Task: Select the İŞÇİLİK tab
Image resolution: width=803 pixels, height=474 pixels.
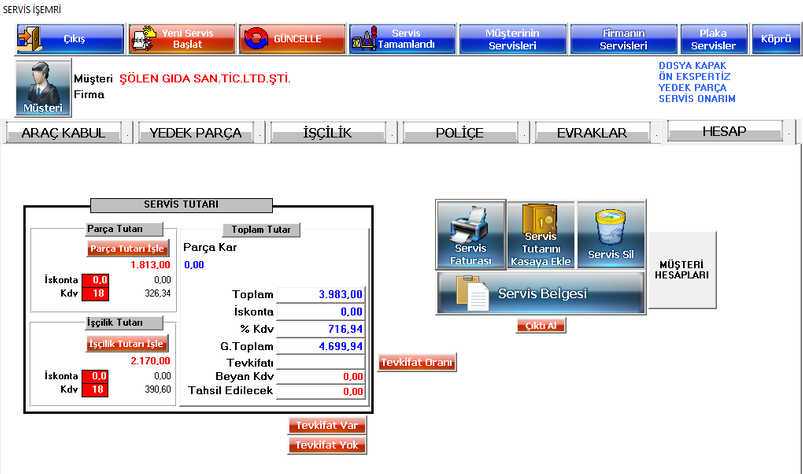Action: coord(327,132)
